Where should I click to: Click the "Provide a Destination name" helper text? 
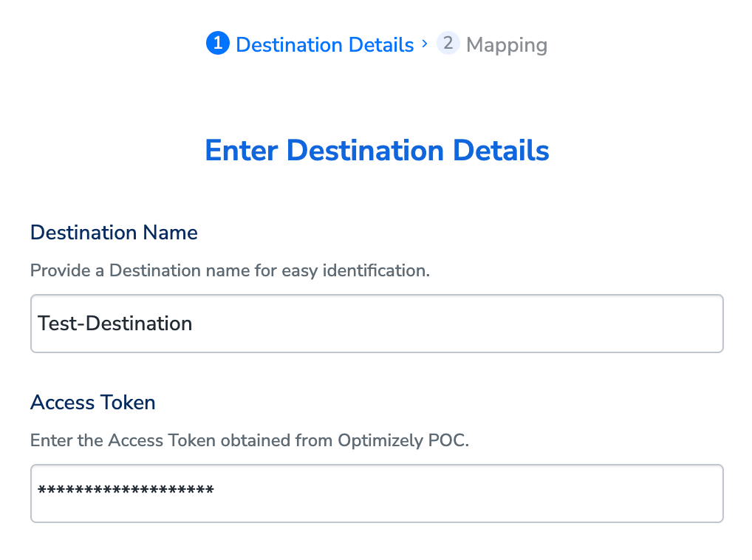[230, 270]
